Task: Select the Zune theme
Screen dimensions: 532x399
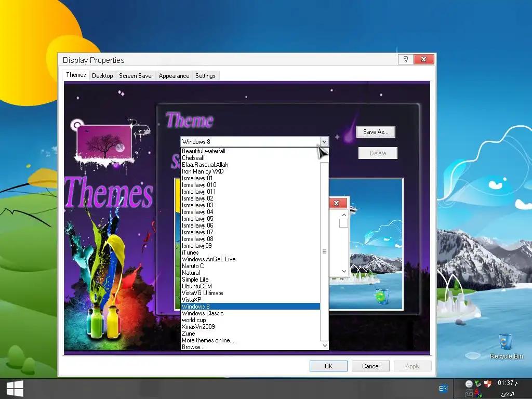Action: [x=251, y=334]
